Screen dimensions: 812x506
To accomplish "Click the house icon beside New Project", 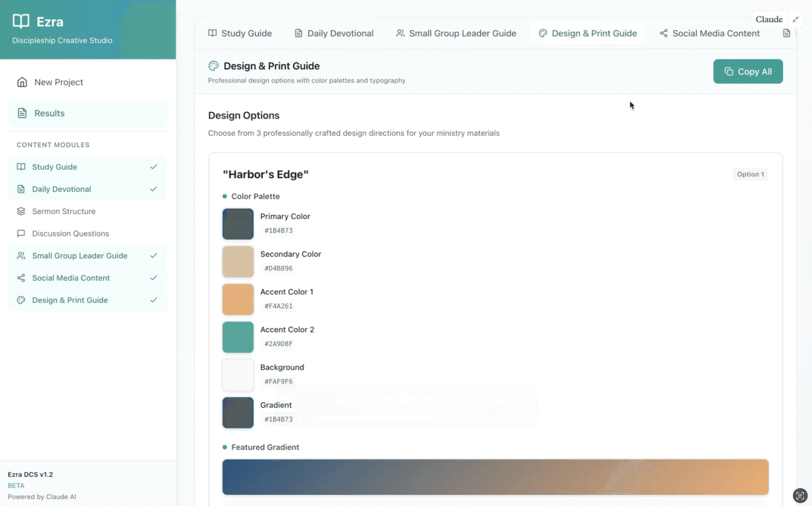I will coord(22,82).
